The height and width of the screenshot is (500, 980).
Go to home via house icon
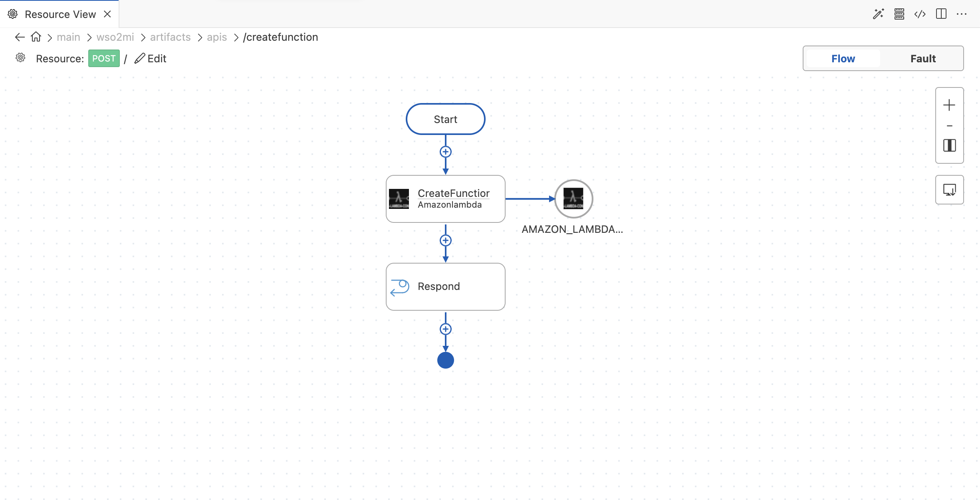pos(36,37)
